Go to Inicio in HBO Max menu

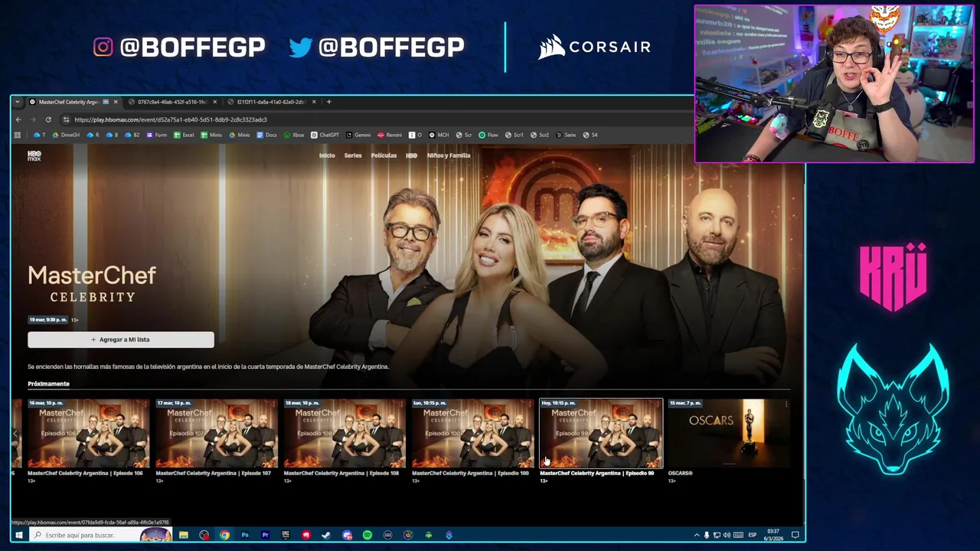[x=327, y=155]
